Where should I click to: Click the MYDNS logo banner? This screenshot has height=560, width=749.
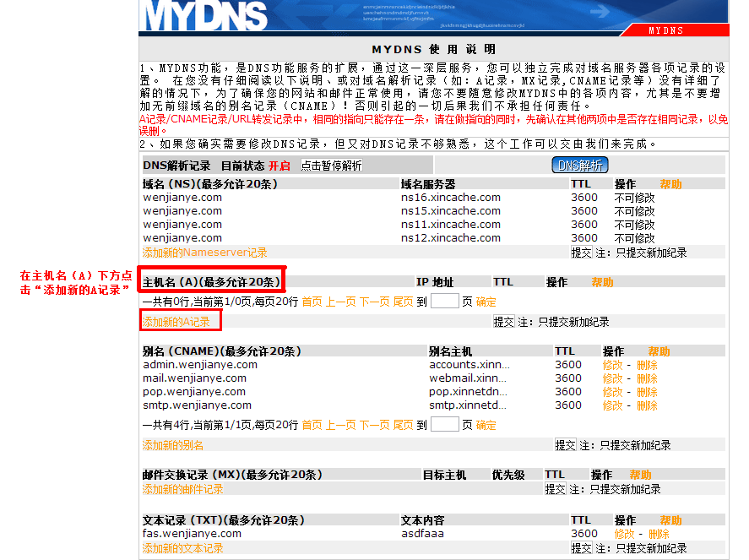pos(203,14)
